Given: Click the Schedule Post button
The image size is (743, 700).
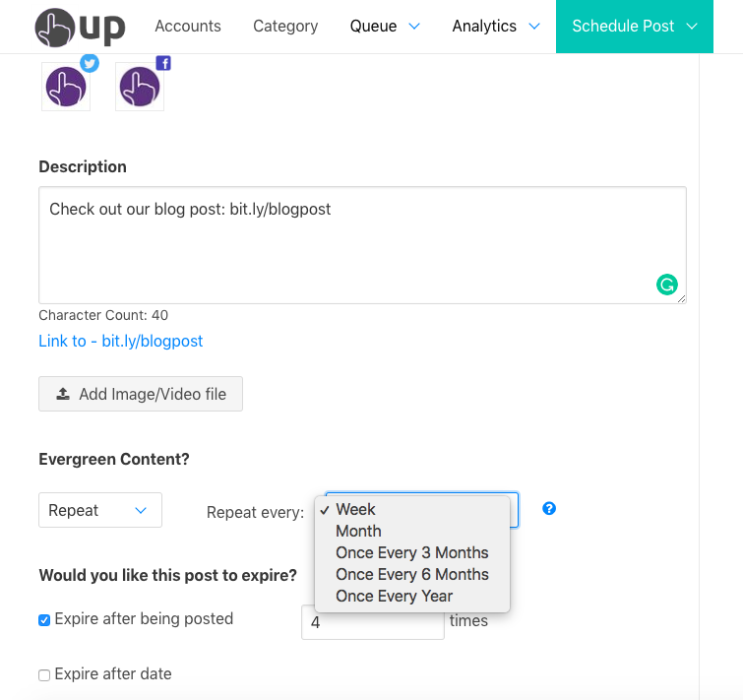Looking at the screenshot, I should [x=635, y=27].
